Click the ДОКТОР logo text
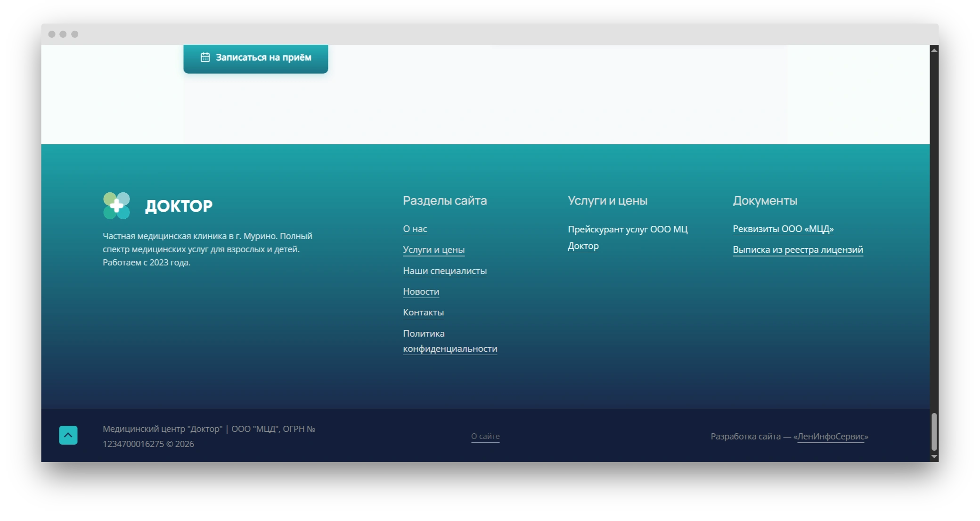Image resolution: width=980 pixels, height=521 pixels. 179,206
